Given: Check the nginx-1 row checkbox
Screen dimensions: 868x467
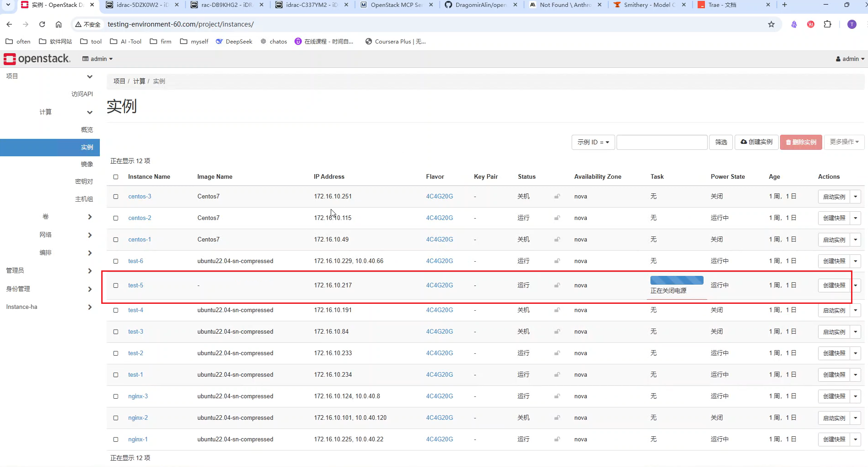Looking at the screenshot, I should click(116, 440).
